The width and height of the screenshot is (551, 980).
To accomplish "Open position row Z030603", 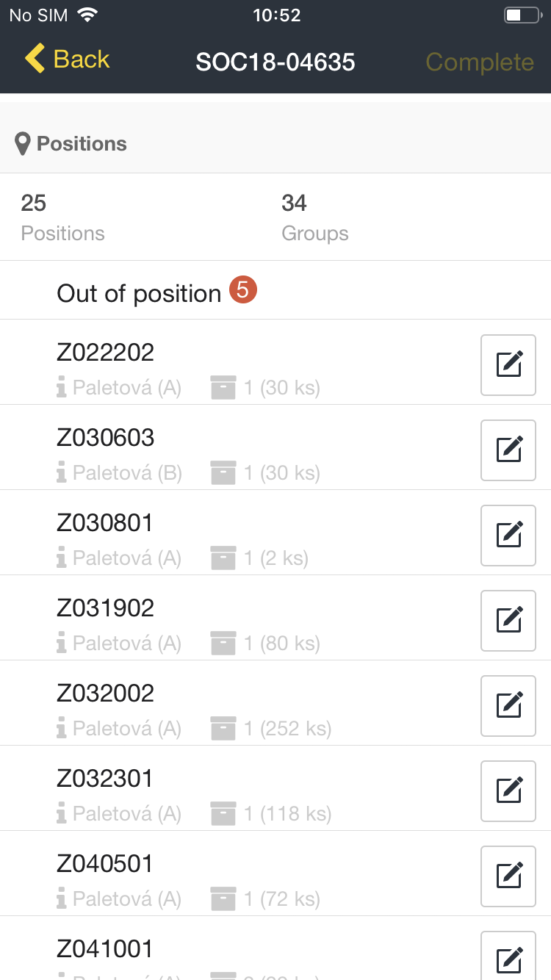I will point(220,447).
